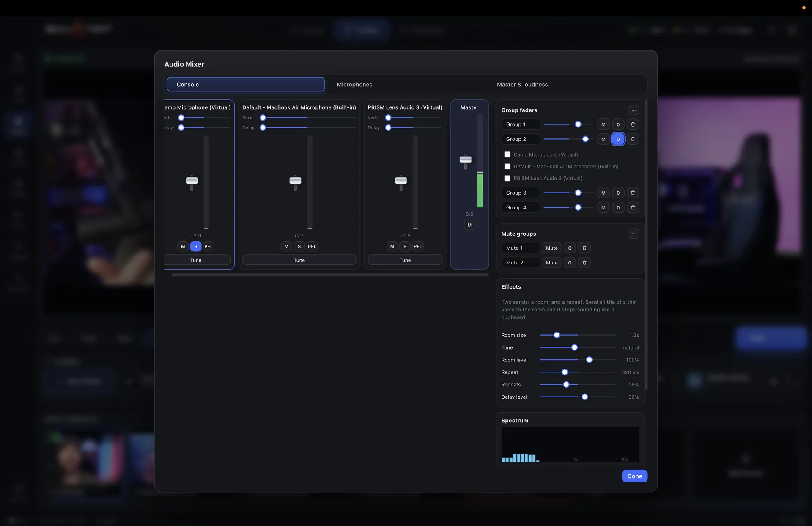Enable PFL on MacBook Air Microphone channel
The width and height of the screenshot is (812, 526).
tap(312, 246)
